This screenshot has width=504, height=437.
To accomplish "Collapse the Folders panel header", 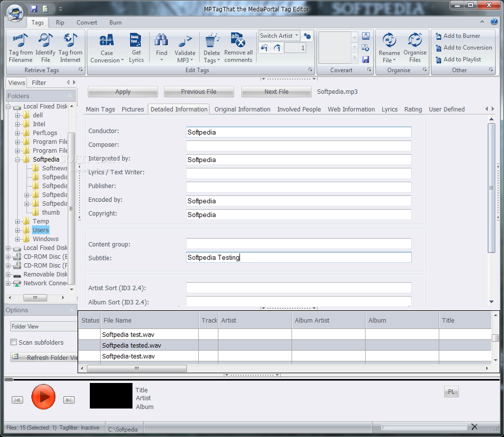I will (70, 96).
